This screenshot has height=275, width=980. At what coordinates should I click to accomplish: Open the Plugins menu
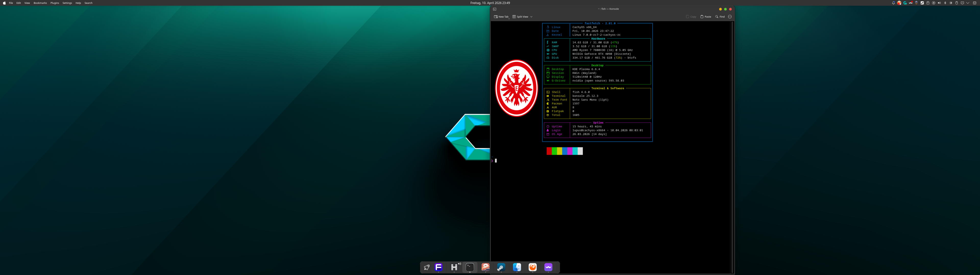[x=55, y=3]
